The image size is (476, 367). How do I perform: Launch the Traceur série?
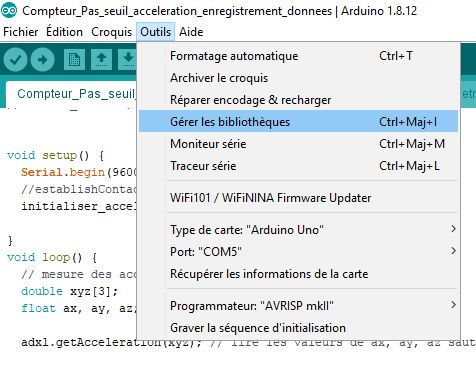click(x=298, y=166)
